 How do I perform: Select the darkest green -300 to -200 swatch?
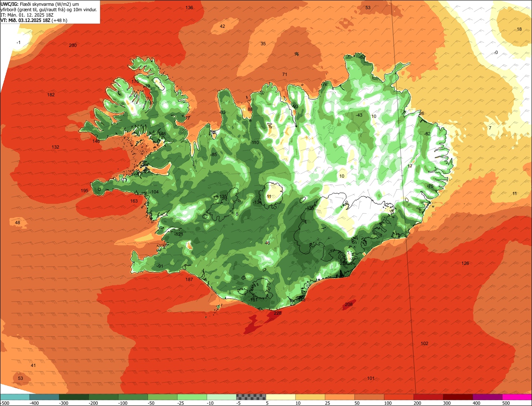(x=74, y=397)
